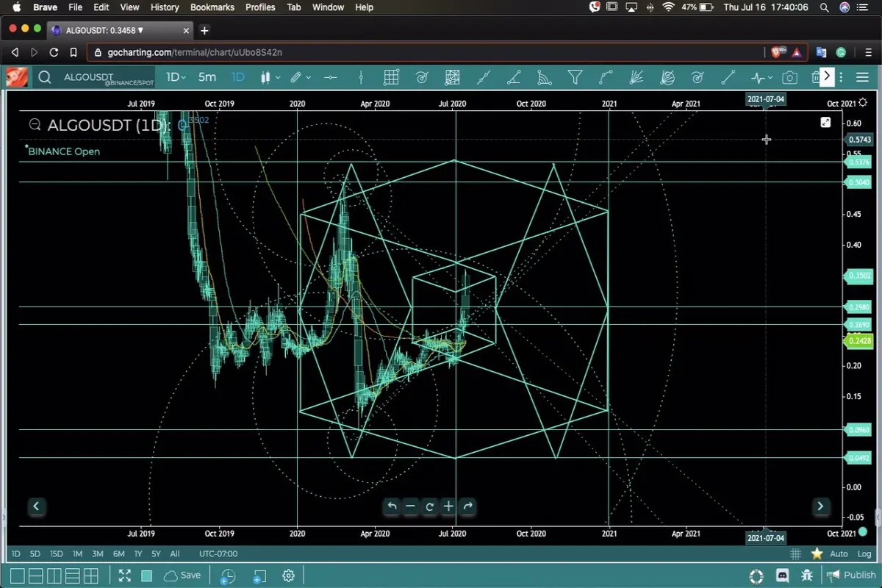The image size is (882, 588).
Task: Open the 1D interval dropdown
Action: (x=176, y=77)
